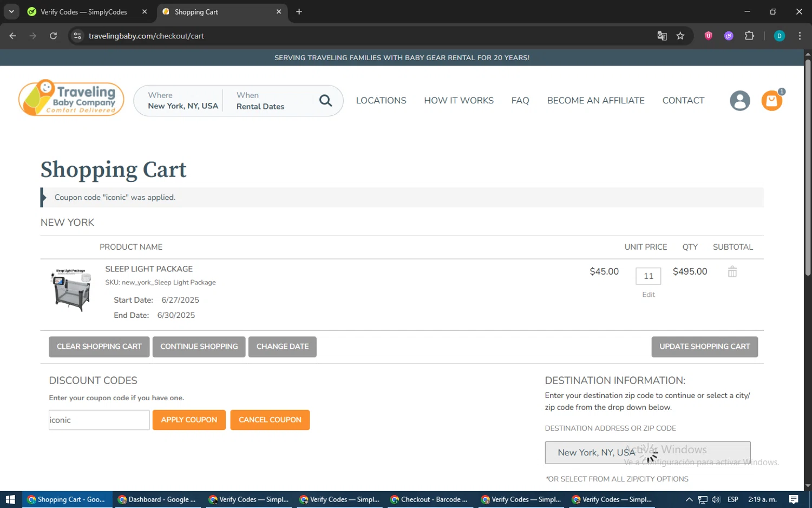Click the SKU new_york_Sleep Light Package text
Screen dimensions: 812x508
pos(160,282)
